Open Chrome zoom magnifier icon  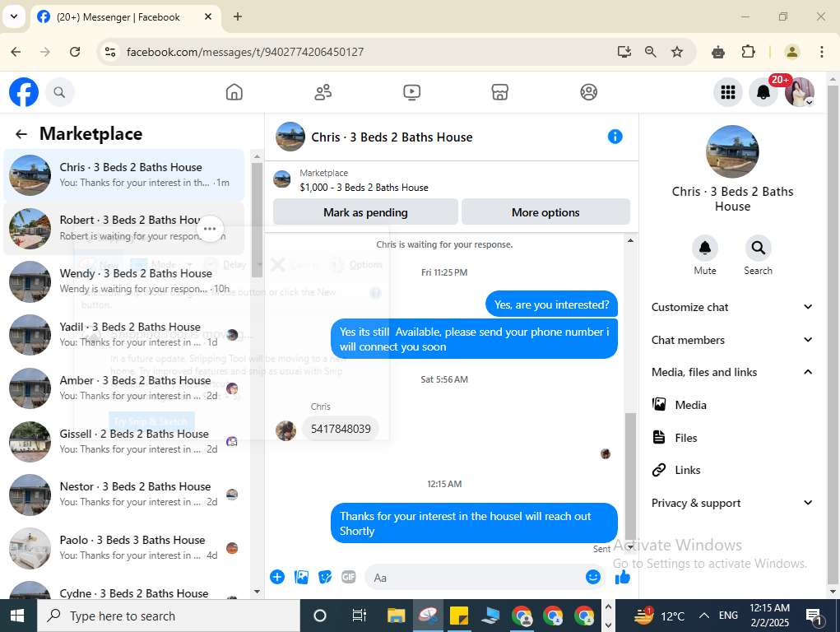[650, 52]
